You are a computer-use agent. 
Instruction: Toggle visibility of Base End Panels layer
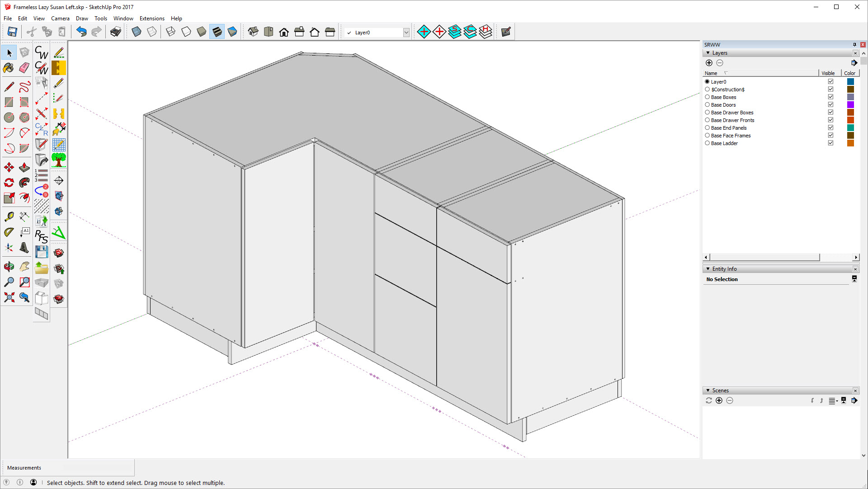[831, 127]
